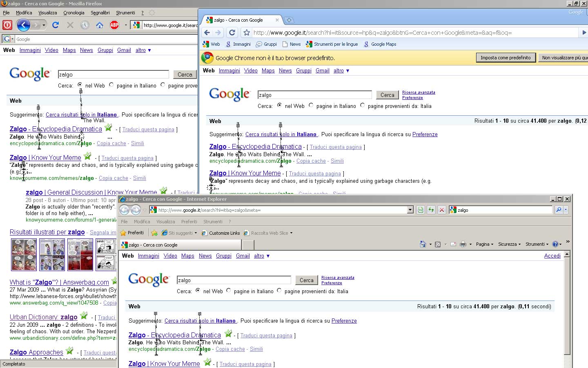The height and width of the screenshot is (368, 588).
Task: Open 'Ricerca avanzata' link in IE window
Action: (338, 277)
